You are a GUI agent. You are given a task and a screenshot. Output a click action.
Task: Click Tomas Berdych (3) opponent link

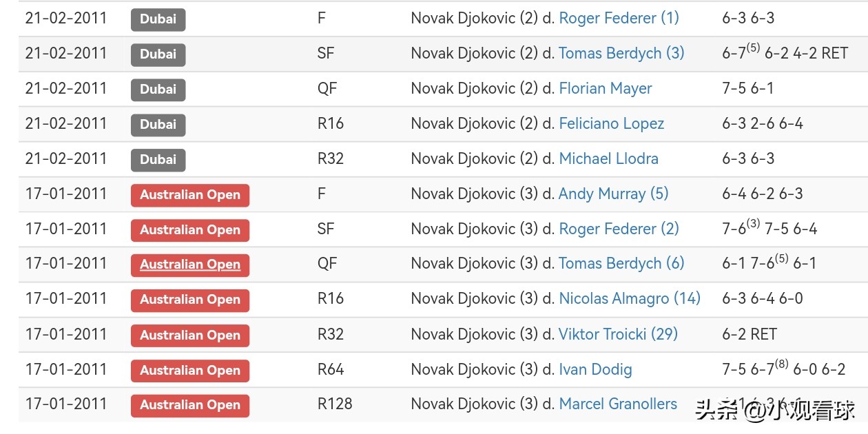tap(621, 53)
